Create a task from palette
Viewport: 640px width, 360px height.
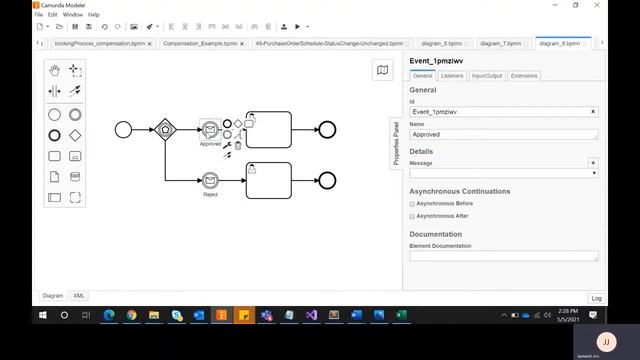[x=54, y=156]
